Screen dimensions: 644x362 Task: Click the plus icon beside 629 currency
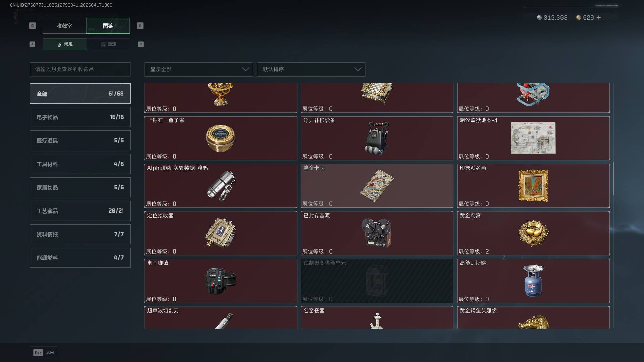(599, 18)
